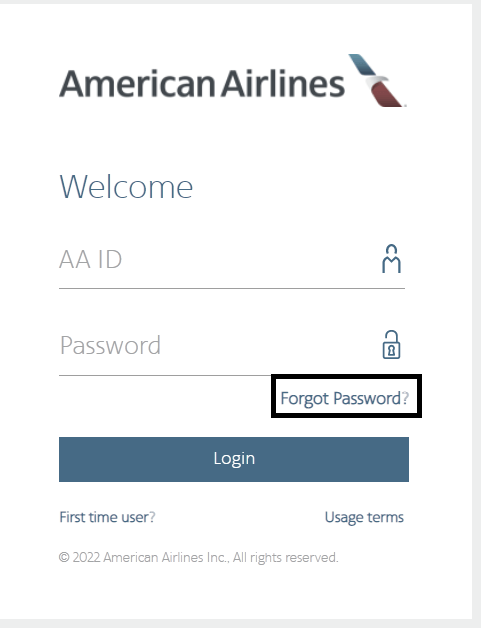The image size is (481, 628).
Task: Click the Welcome heading text
Action: tap(126, 187)
